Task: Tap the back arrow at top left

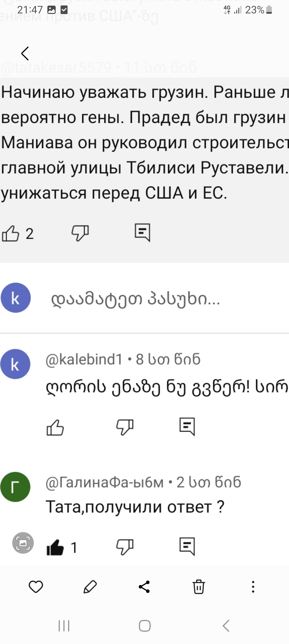Action: click(25, 53)
